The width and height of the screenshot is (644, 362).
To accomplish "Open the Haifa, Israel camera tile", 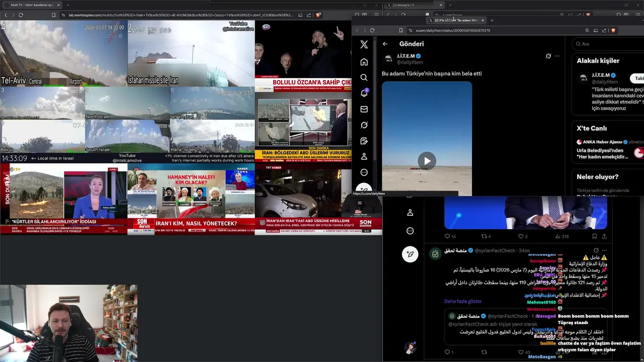I will coord(212,136).
